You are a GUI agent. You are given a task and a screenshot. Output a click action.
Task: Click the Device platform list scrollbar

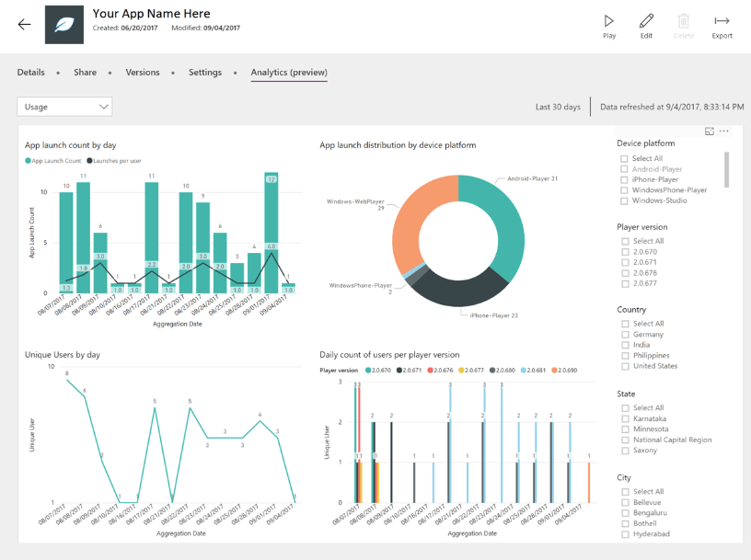(x=726, y=170)
